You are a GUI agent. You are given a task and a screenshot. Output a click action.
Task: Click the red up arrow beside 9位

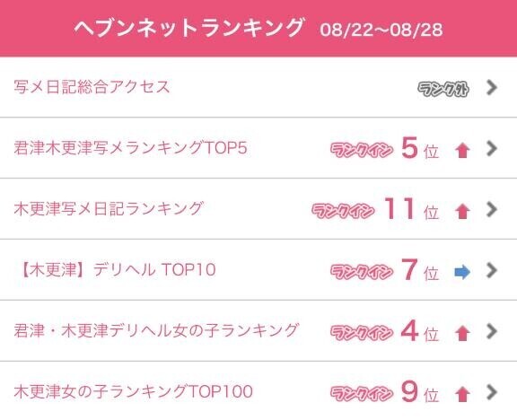pos(462,394)
